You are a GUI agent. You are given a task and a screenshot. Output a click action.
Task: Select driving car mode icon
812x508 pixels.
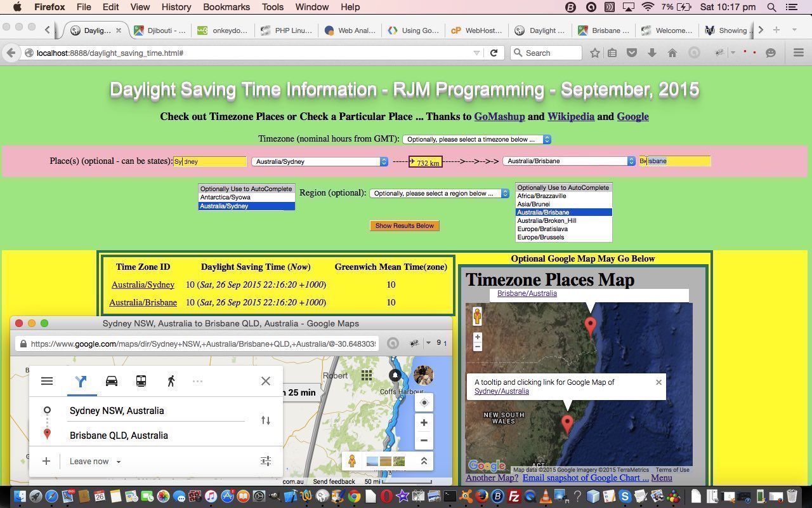click(112, 381)
